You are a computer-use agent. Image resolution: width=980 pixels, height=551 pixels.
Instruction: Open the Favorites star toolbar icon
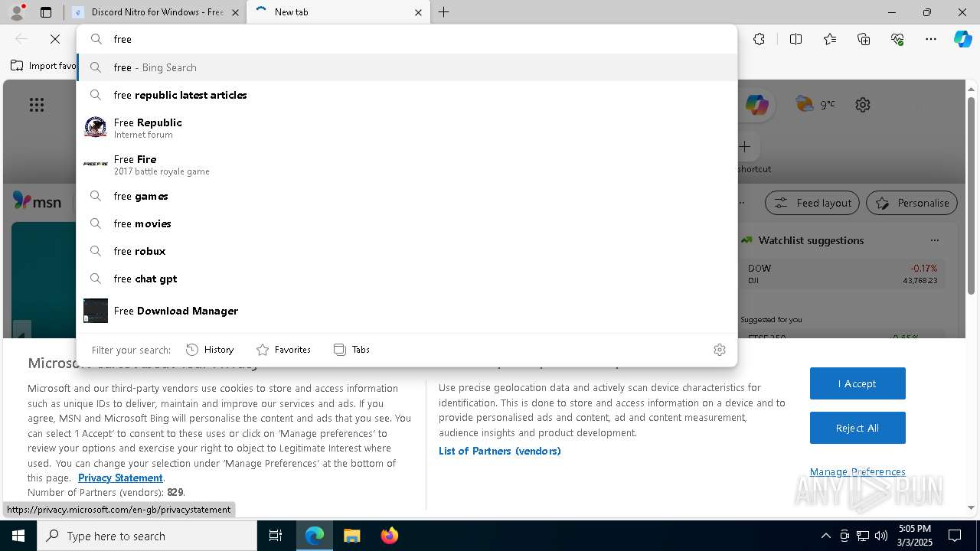point(830,39)
